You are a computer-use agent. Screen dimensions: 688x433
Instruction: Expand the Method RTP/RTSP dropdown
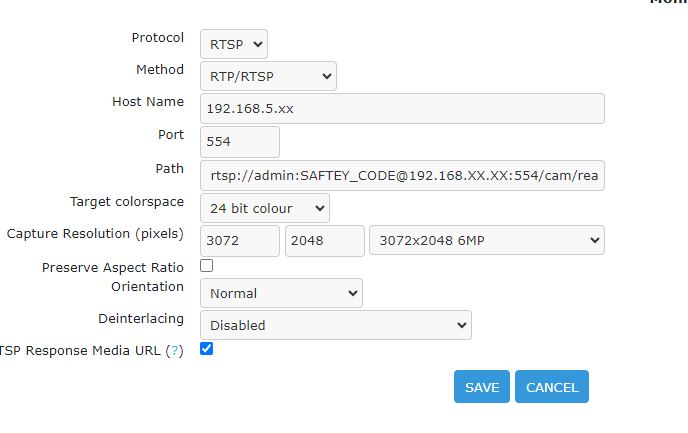[269, 76]
